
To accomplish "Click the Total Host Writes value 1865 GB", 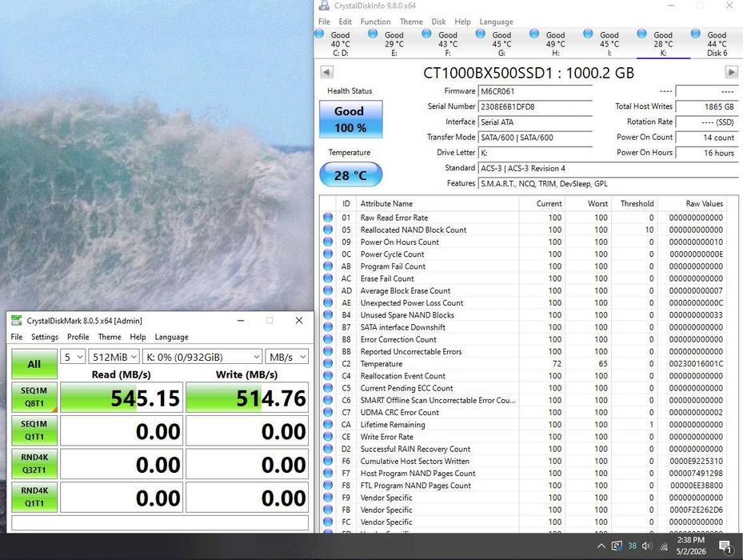I will [706, 106].
